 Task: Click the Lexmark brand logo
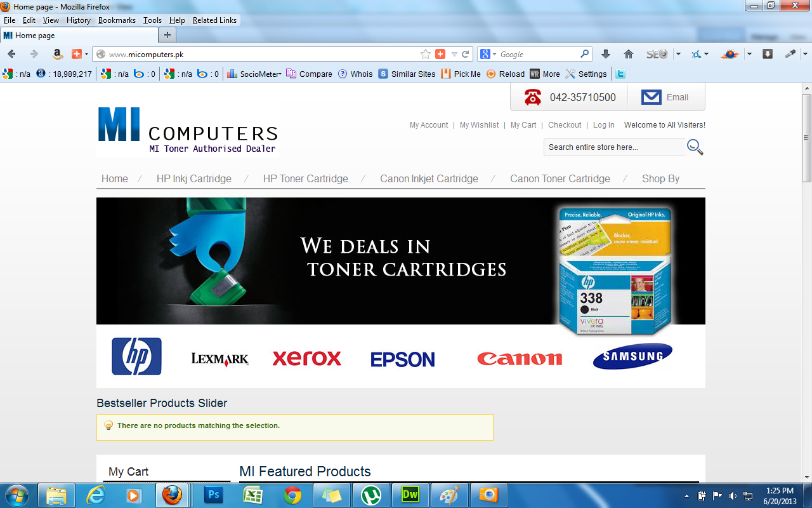point(220,359)
